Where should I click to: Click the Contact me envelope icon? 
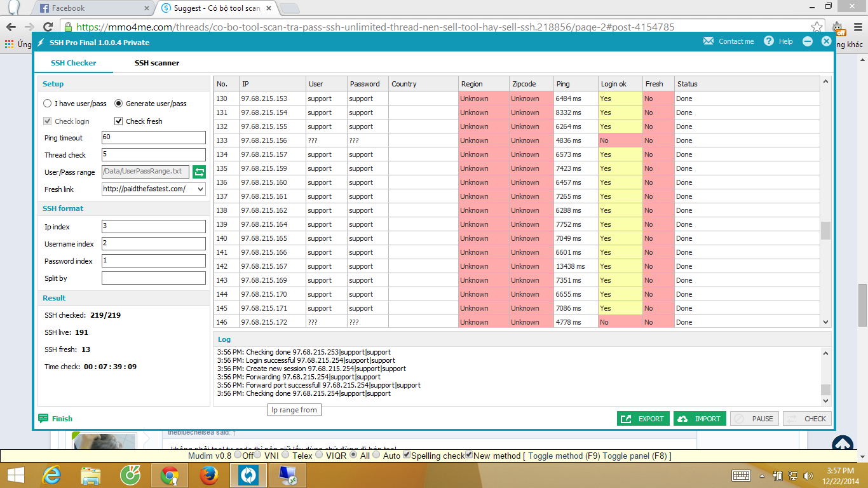[x=708, y=41]
